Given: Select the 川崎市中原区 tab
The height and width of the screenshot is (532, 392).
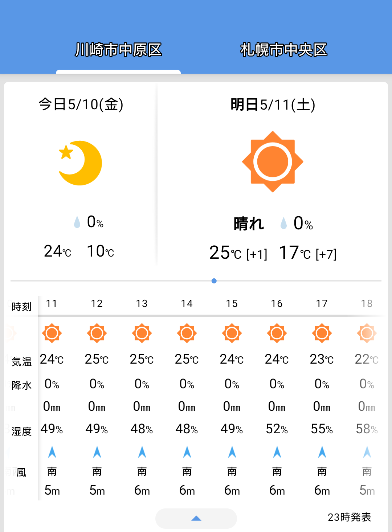Looking at the screenshot, I should point(118,50).
